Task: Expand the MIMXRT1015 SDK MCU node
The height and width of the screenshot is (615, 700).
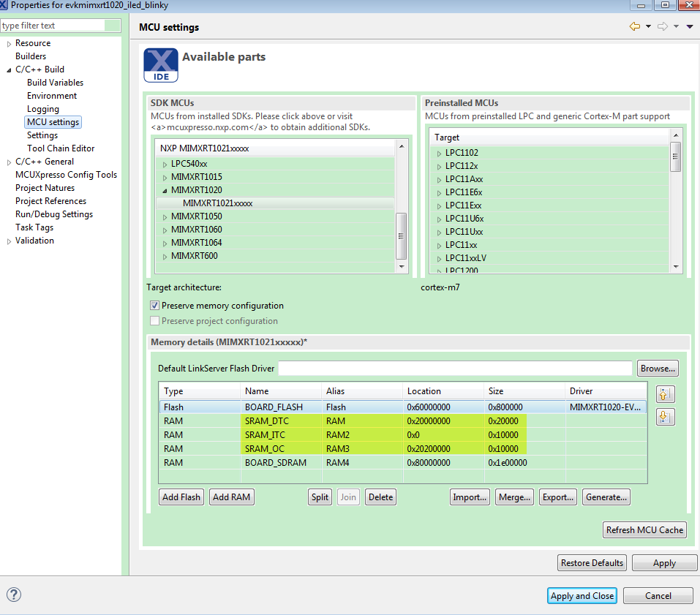Action: click(x=165, y=178)
